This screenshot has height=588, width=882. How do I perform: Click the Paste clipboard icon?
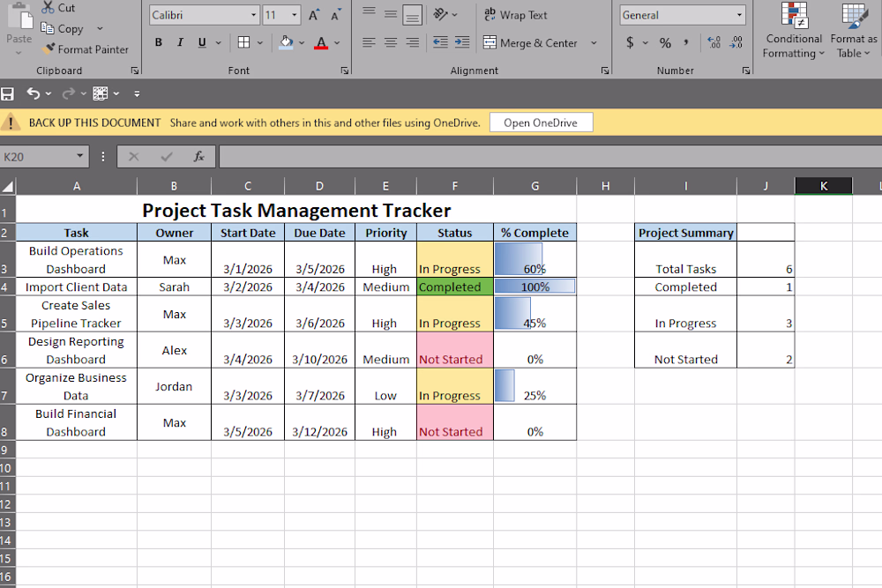[x=20, y=17]
